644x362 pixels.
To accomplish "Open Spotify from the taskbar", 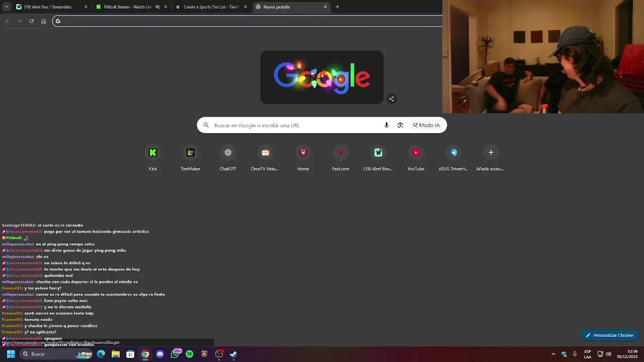I will click(x=189, y=354).
